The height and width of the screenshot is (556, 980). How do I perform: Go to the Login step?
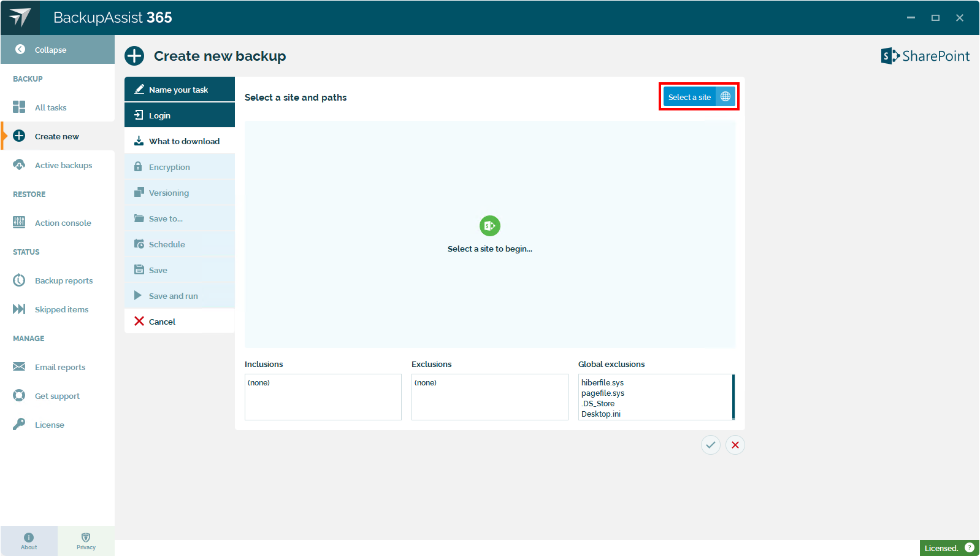180,115
